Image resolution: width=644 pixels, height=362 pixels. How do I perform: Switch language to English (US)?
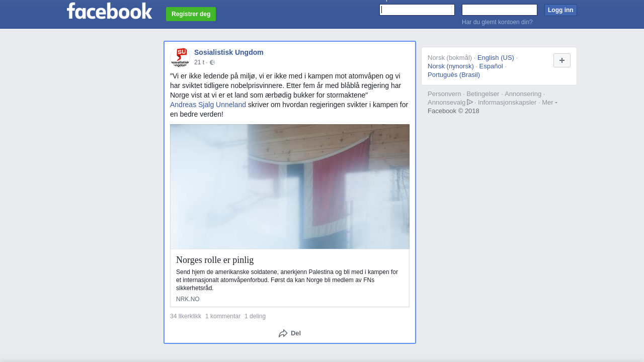[496, 57]
